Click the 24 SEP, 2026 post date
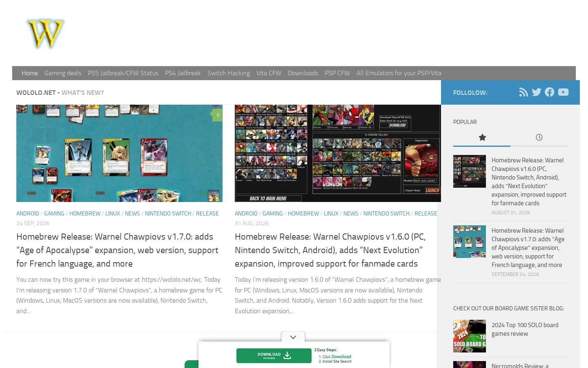The image size is (588, 368). coord(33,223)
